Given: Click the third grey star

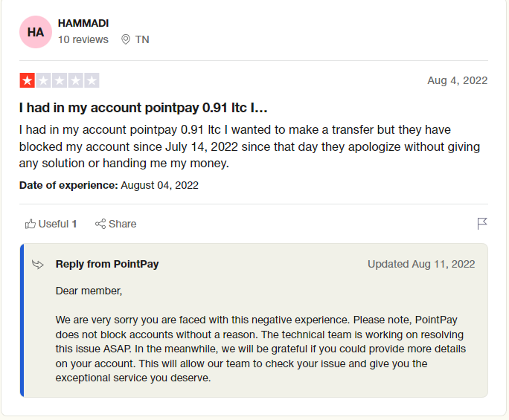Looking at the screenshot, I should pos(60,80).
